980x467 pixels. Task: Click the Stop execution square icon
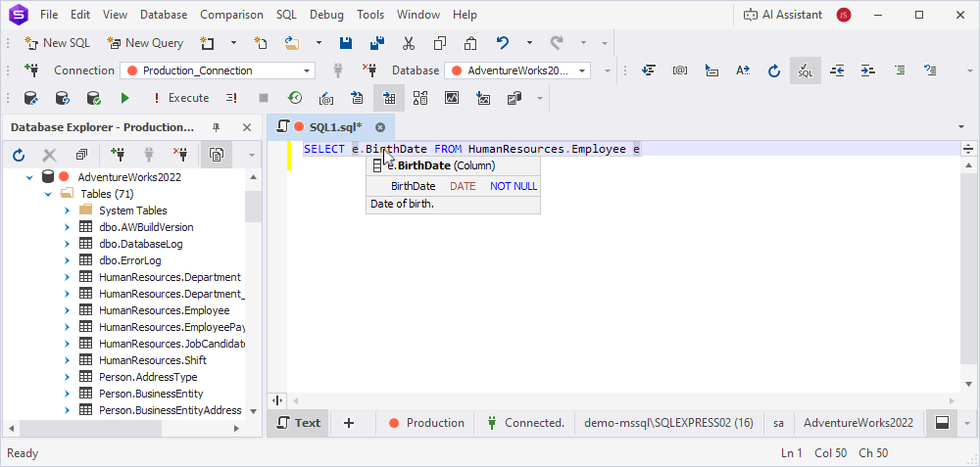pos(263,98)
